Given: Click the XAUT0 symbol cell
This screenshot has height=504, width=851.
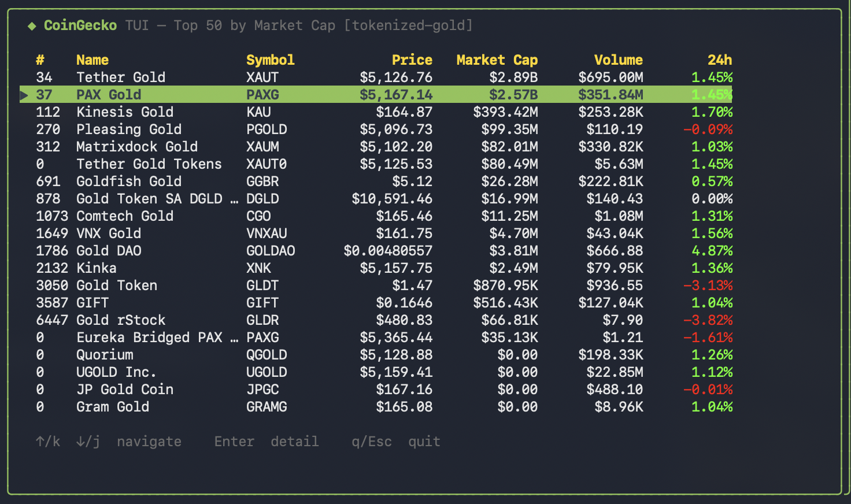Looking at the screenshot, I should pyautogui.click(x=267, y=164).
